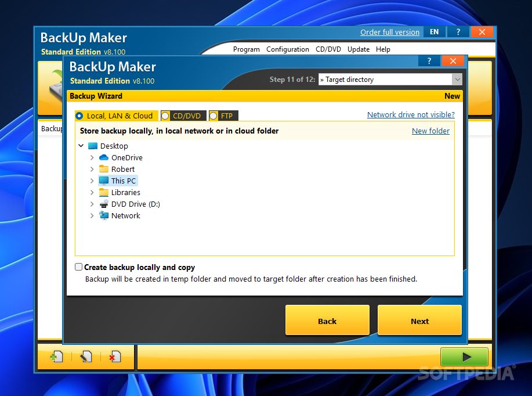Click the Desktop folder icon
Screen dimensions: 532x396
pyautogui.click(x=93, y=146)
